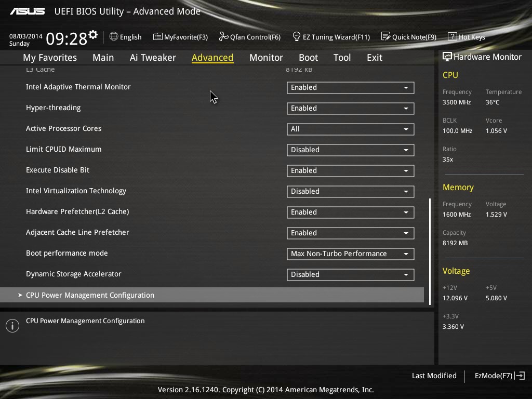Click Memory frequency 1600 MHz value

click(x=457, y=215)
